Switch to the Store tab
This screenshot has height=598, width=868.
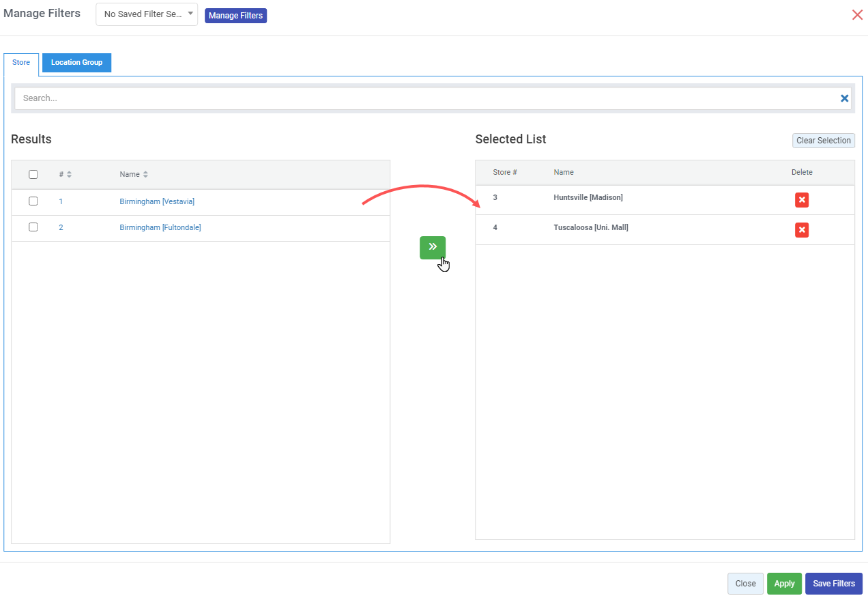[x=21, y=63]
